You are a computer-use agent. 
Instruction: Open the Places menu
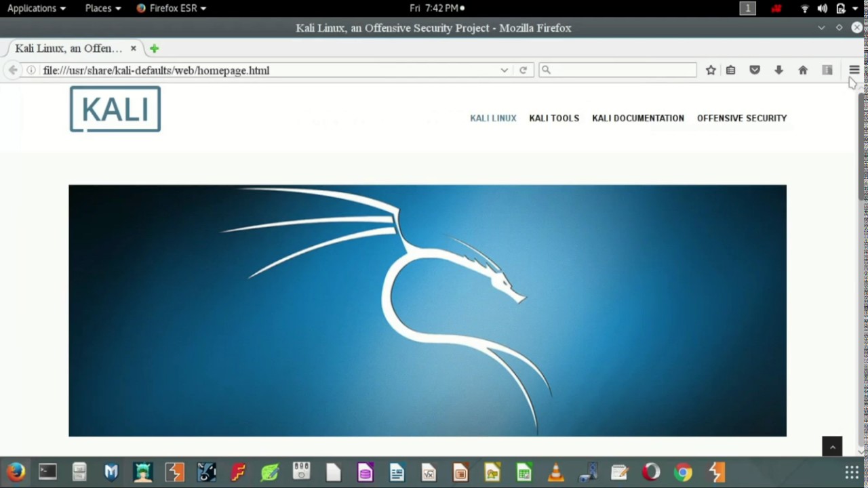(x=103, y=8)
